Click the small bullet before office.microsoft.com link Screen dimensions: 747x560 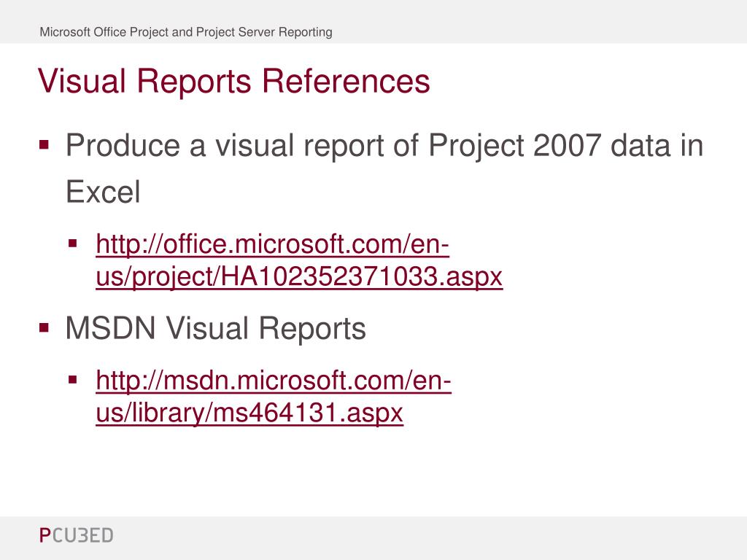point(72,244)
